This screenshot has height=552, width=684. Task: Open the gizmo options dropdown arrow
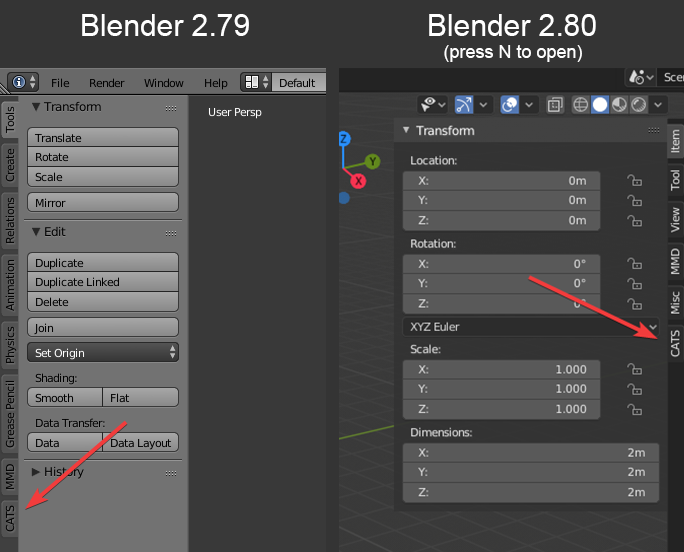pos(483,105)
